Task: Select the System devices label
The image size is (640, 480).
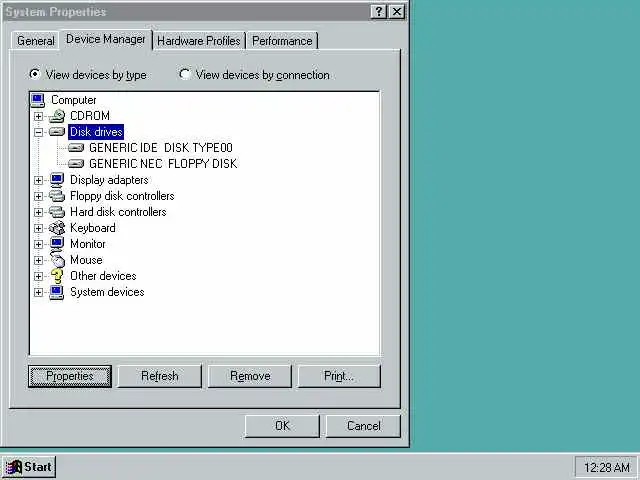Action: tap(107, 292)
